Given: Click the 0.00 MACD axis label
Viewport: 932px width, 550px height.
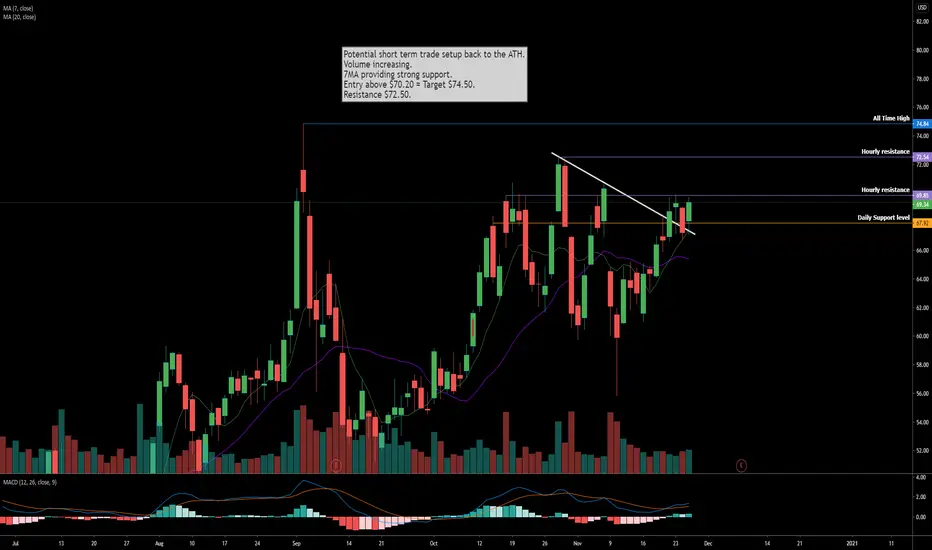Looking at the screenshot, I should point(921,517).
